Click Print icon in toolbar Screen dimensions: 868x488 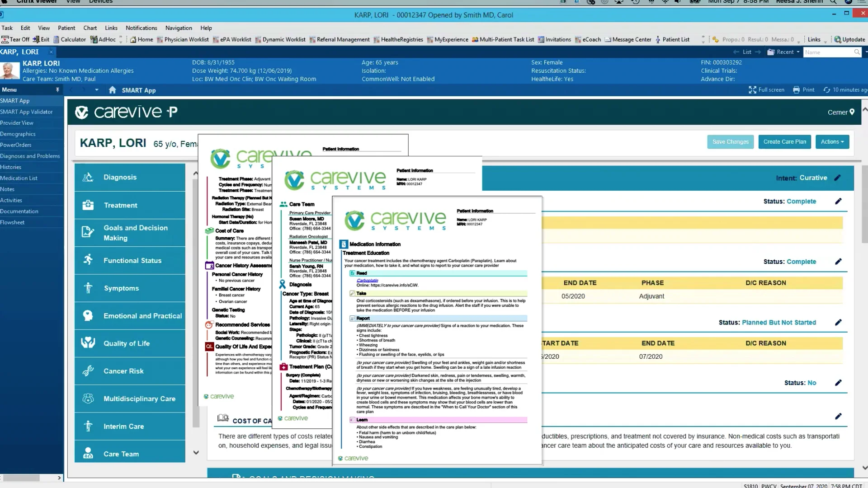[x=797, y=90]
